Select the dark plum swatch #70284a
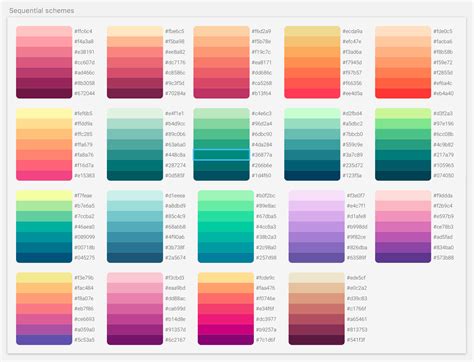 [x=135, y=93]
